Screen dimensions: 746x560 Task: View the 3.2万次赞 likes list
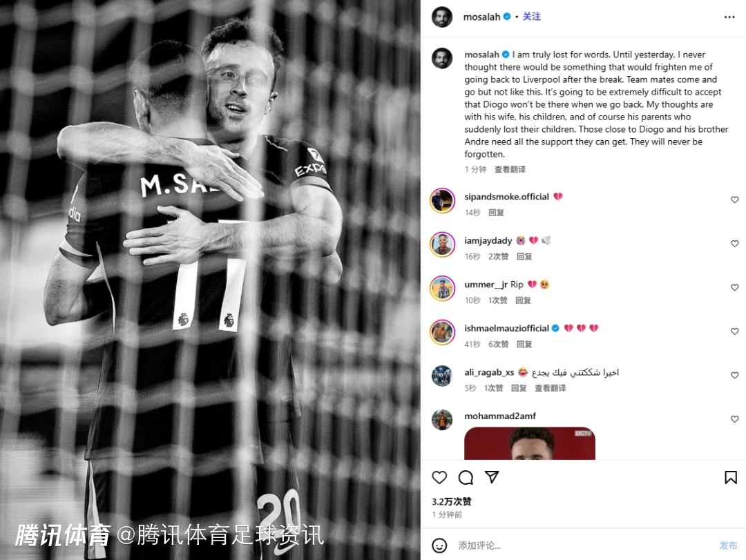pos(452,501)
